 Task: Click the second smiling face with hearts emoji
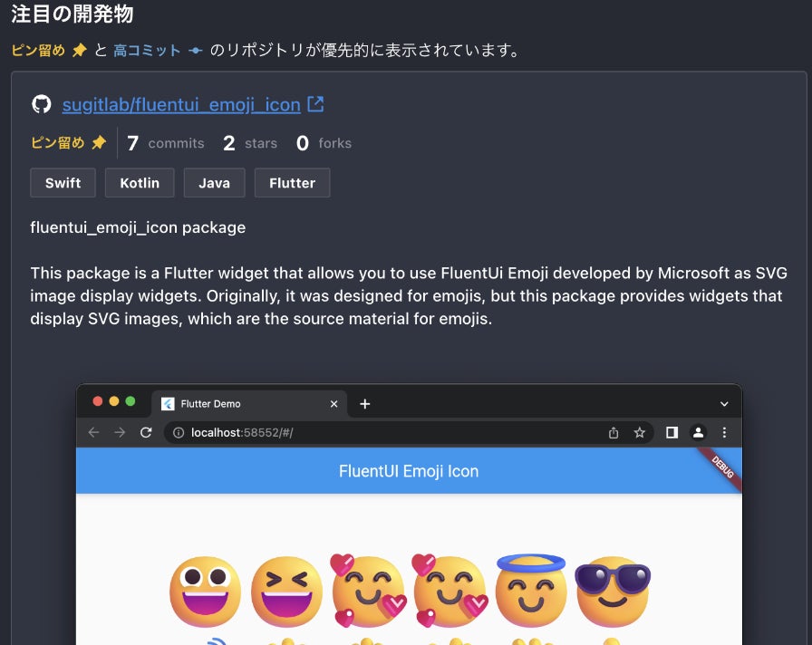(449, 591)
